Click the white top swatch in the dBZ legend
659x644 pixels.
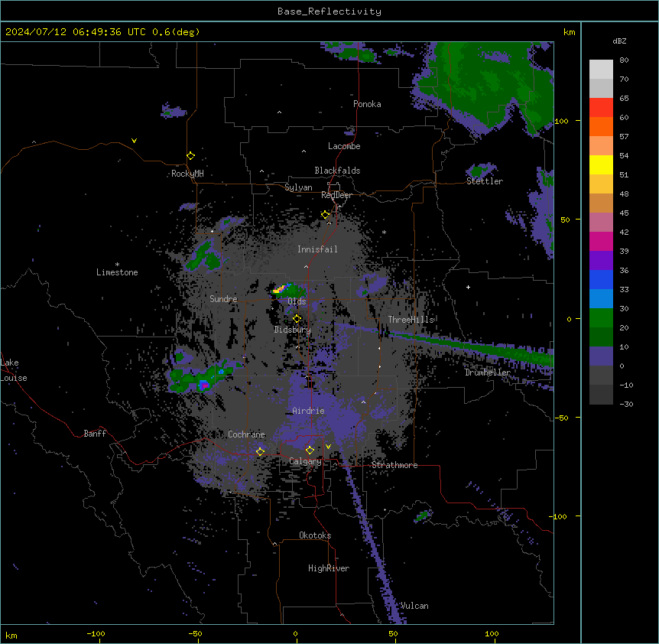tap(601, 70)
